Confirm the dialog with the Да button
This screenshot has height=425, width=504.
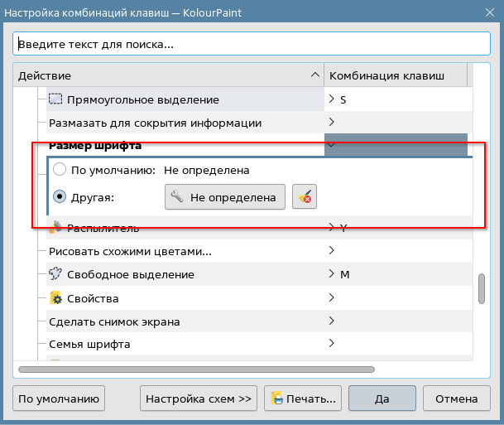382,398
